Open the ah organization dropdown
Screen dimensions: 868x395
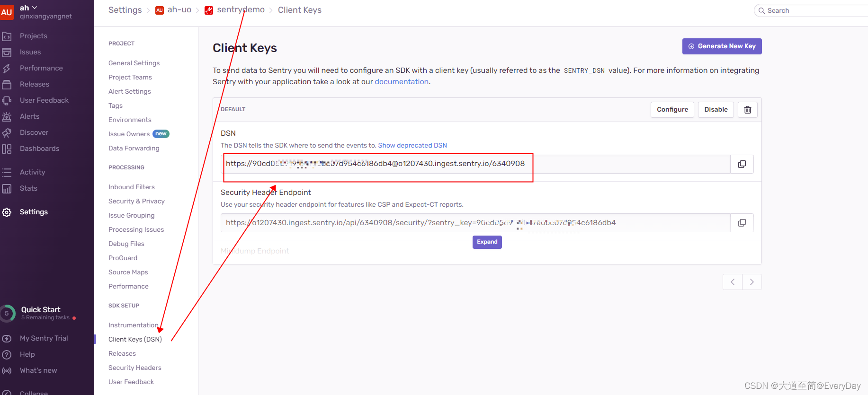click(x=28, y=8)
